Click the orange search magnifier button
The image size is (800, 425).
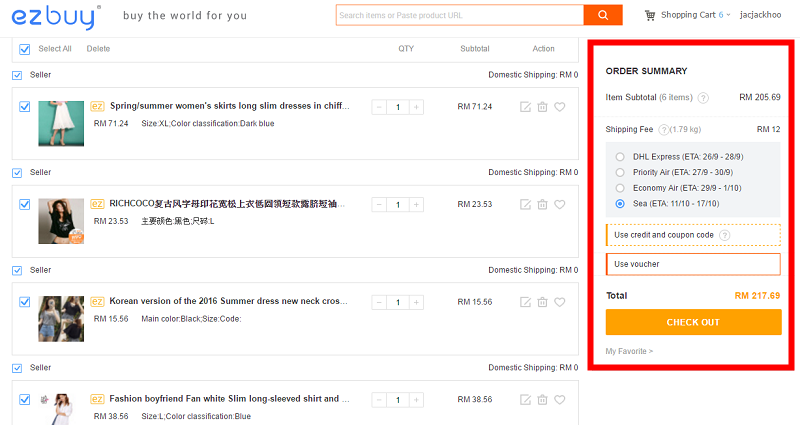(x=603, y=15)
